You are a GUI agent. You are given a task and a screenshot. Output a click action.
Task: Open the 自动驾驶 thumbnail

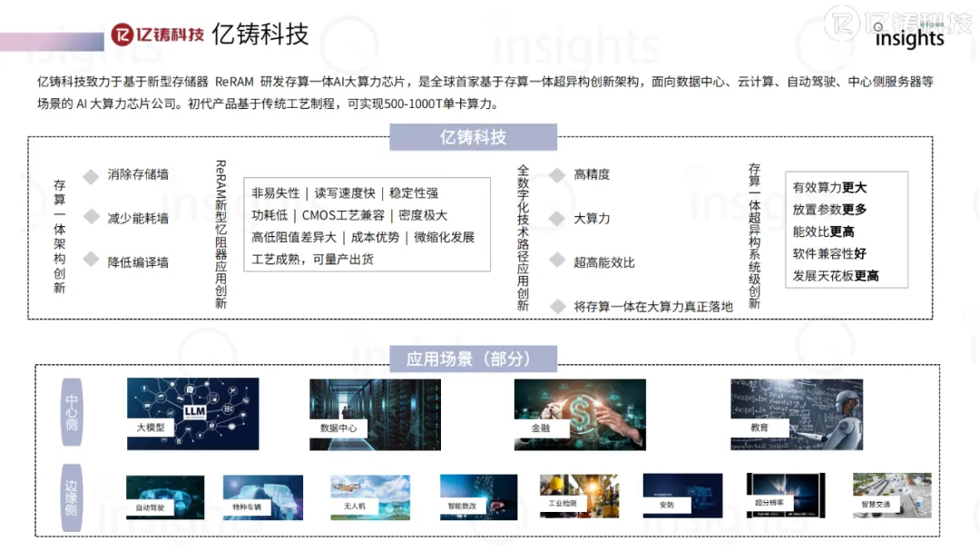coord(165,497)
